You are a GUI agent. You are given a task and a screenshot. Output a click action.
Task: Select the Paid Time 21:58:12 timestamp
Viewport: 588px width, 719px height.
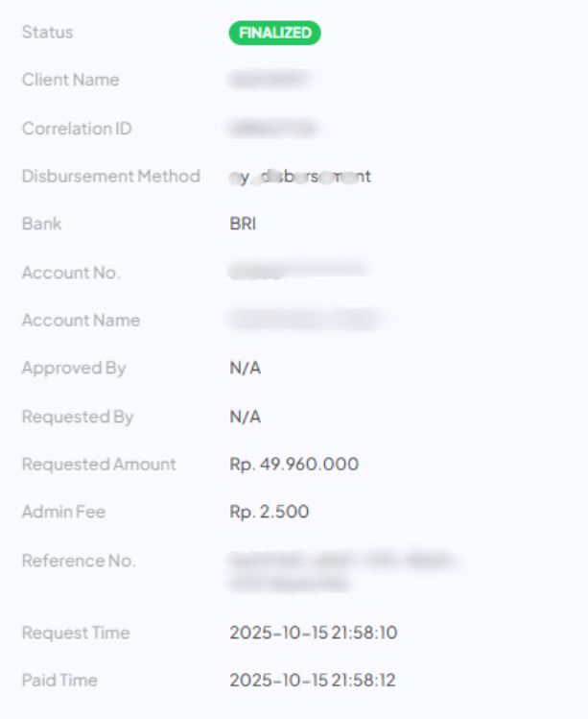pyautogui.click(x=313, y=681)
